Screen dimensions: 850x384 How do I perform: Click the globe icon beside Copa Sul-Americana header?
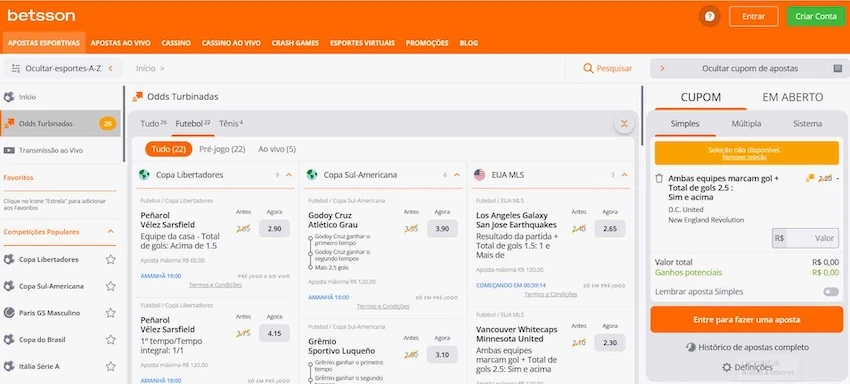312,175
